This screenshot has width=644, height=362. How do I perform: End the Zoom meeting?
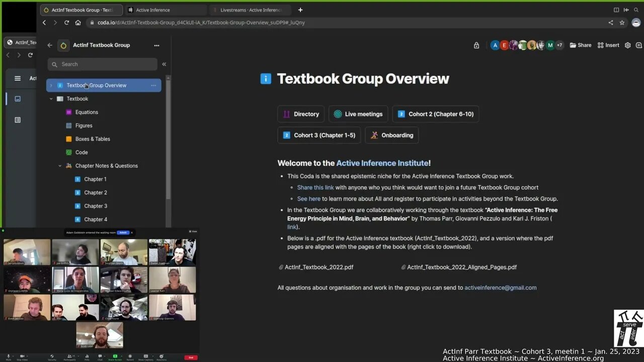click(191, 357)
